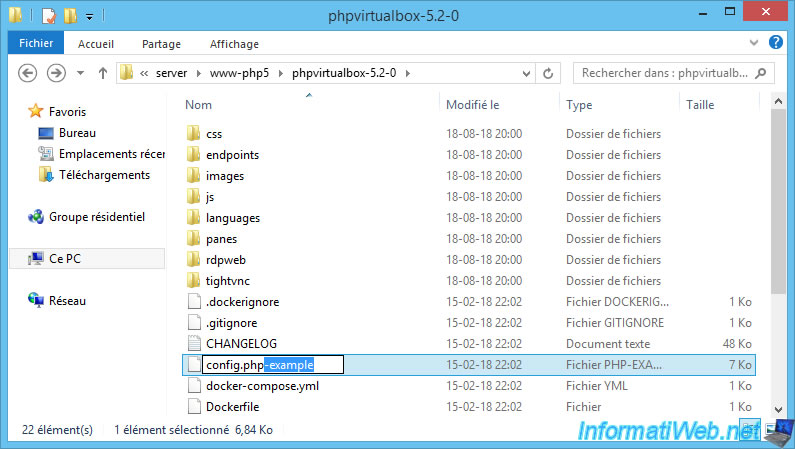Click the '22 élément(s)' status bar text
The height and width of the screenshot is (449, 795).
pos(57,430)
